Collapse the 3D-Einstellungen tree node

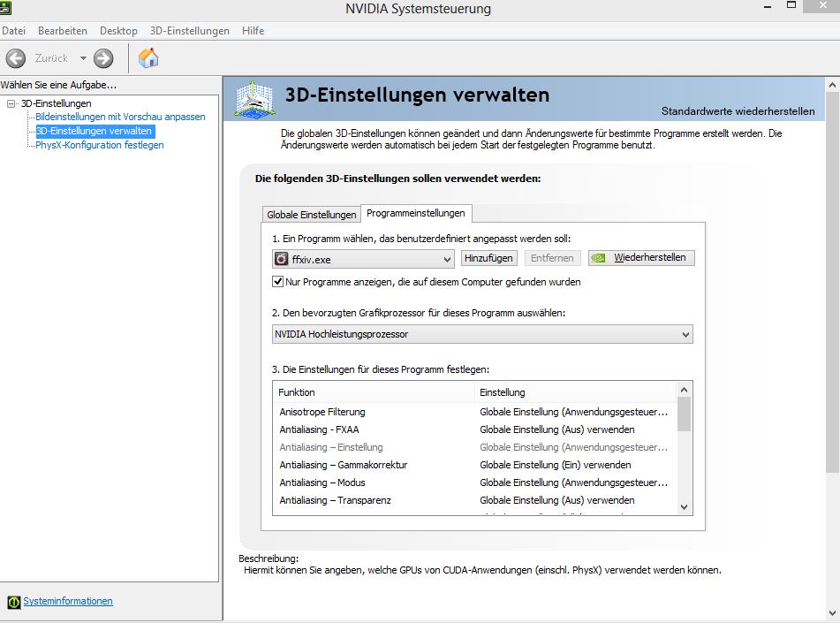[x=11, y=103]
